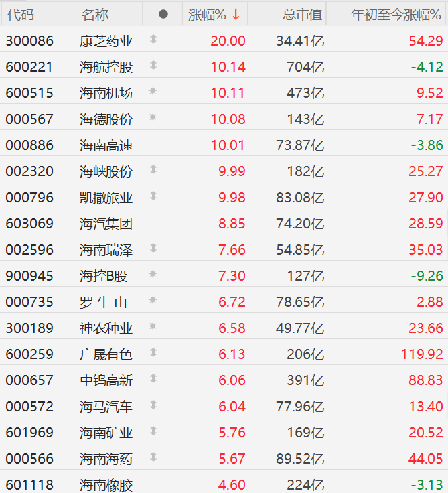Click year-to-date value 119.92

pyautogui.click(x=422, y=354)
